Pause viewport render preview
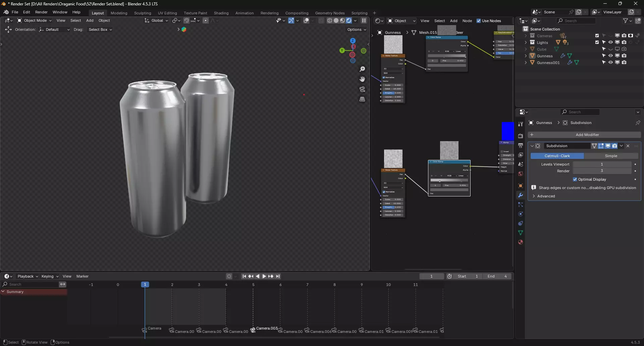 [x=364, y=20]
